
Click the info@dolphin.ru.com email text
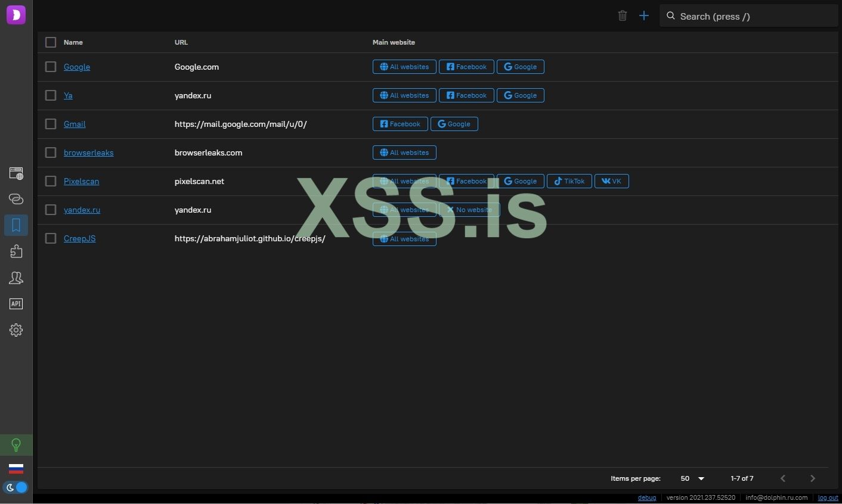pyautogui.click(x=776, y=497)
